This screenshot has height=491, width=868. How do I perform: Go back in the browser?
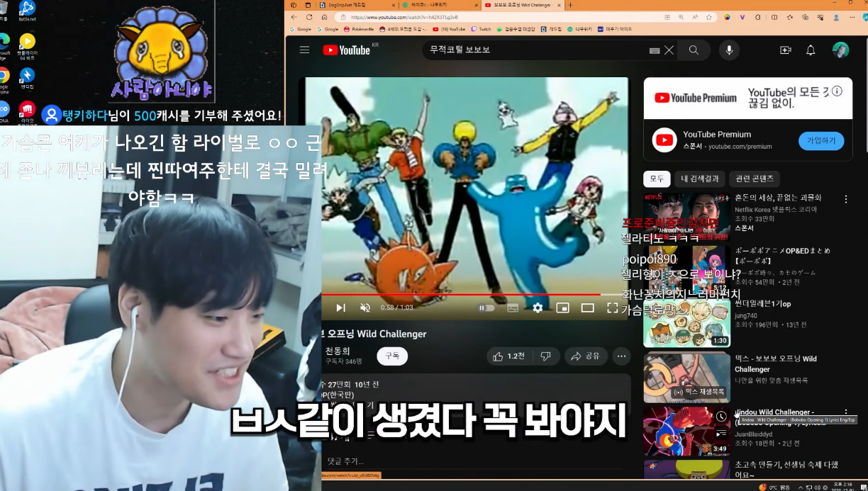coord(294,17)
